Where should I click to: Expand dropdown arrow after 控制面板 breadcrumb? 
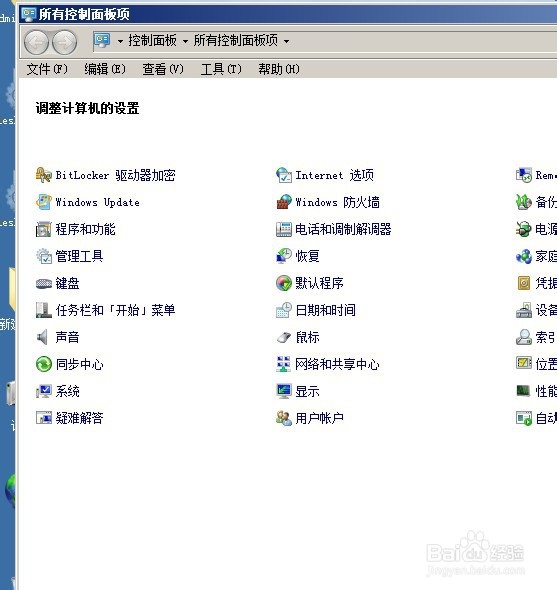click(185, 41)
